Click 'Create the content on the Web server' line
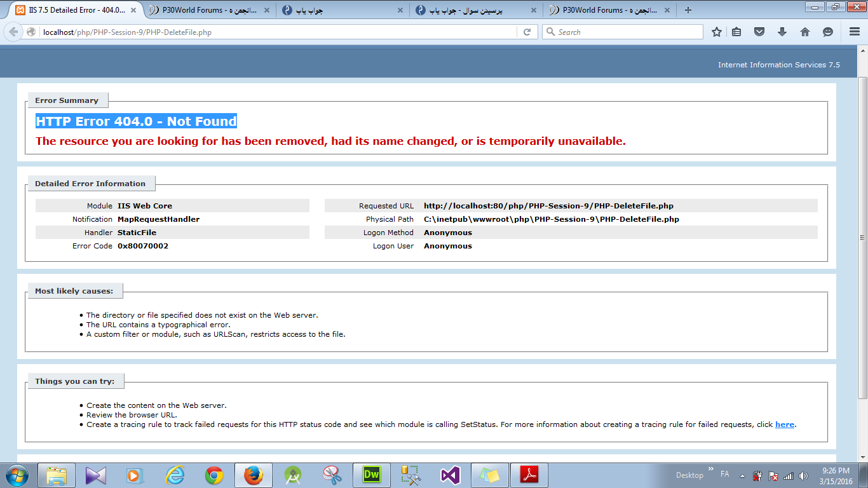Screen dimensions: 868x488 pos(156,405)
